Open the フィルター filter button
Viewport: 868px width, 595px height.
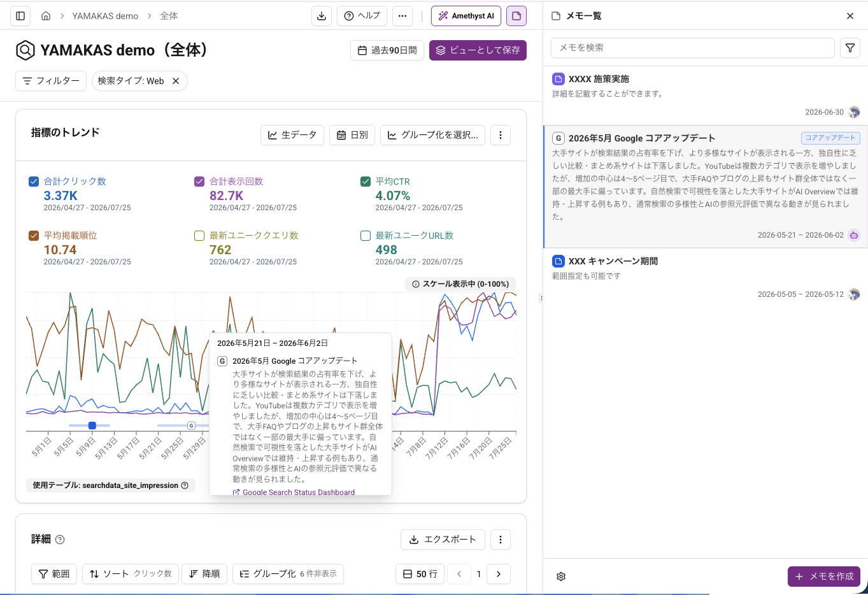tap(51, 81)
